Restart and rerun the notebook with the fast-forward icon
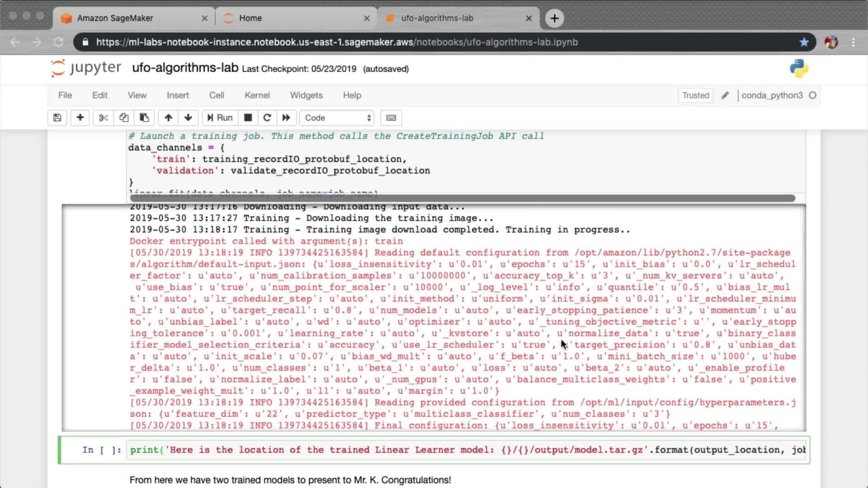This screenshot has width=868, height=488. [x=286, y=118]
